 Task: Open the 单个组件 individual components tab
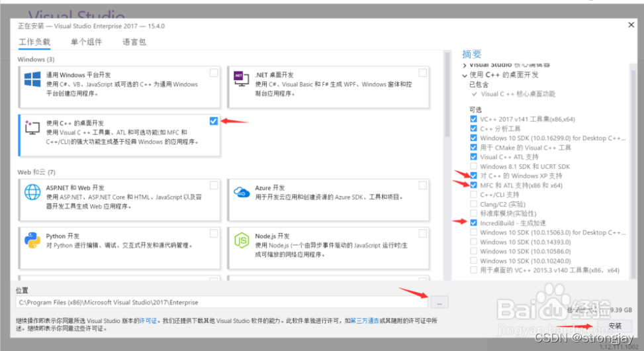pos(86,42)
